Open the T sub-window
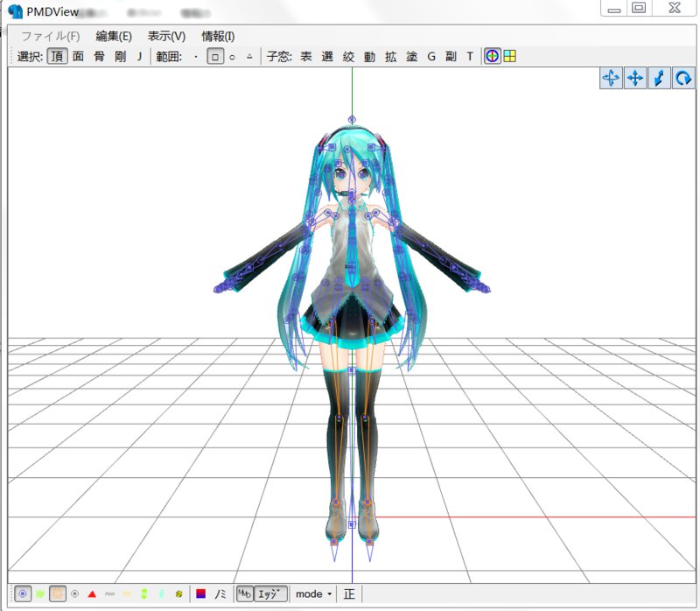 click(x=470, y=57)
